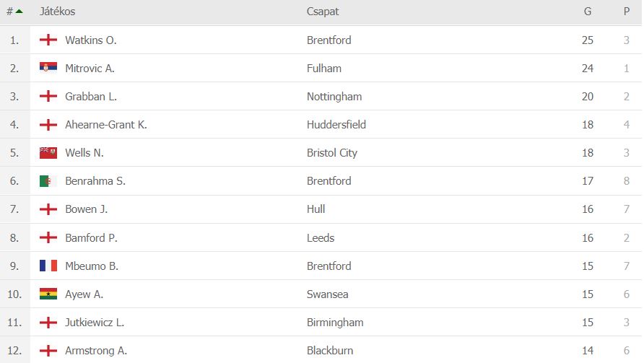Open Fulham team page

tap(324, 69)
